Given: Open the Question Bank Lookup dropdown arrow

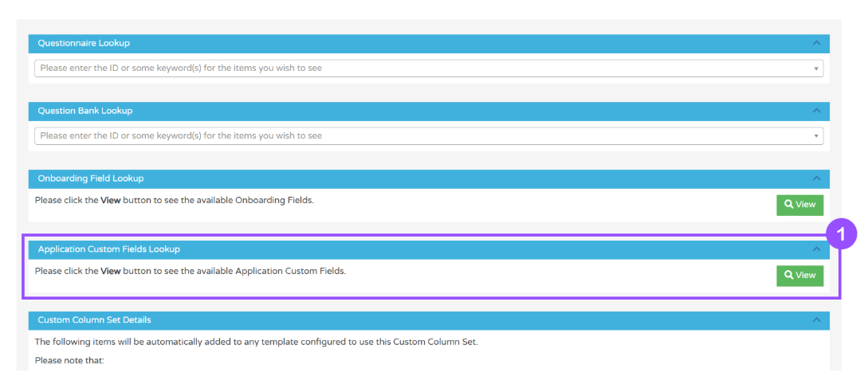Looking at the screenshot, I should 816,136.
